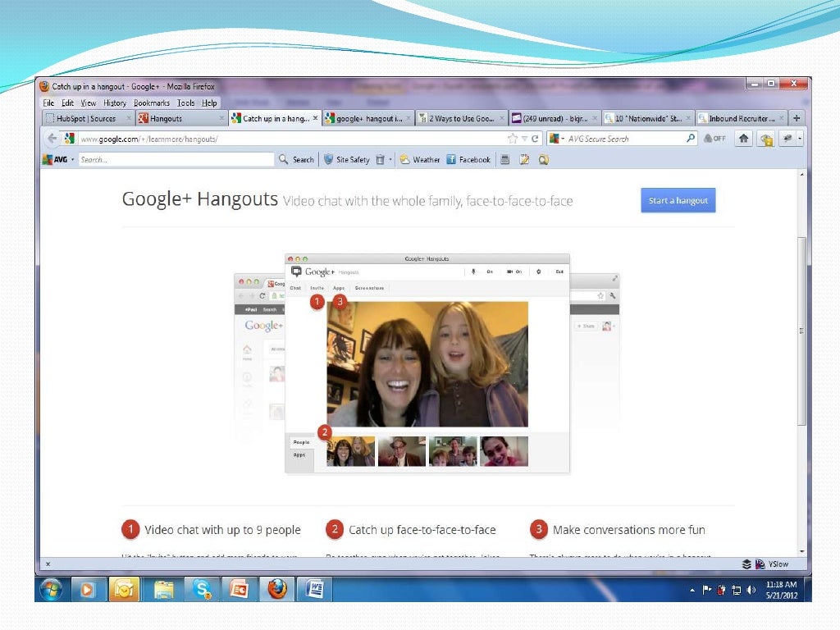Screen dimensions: 840x630
Task: Show hidden system tray icons
Action: pos(692,591)
